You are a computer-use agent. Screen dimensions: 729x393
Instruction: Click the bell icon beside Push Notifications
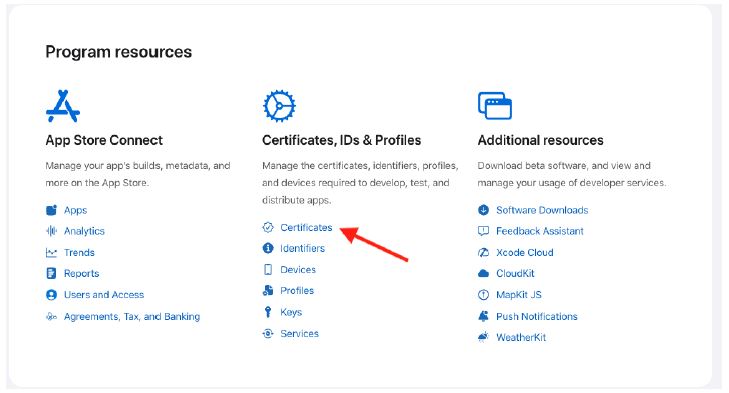pyautogui.click(x=484, y=316)
